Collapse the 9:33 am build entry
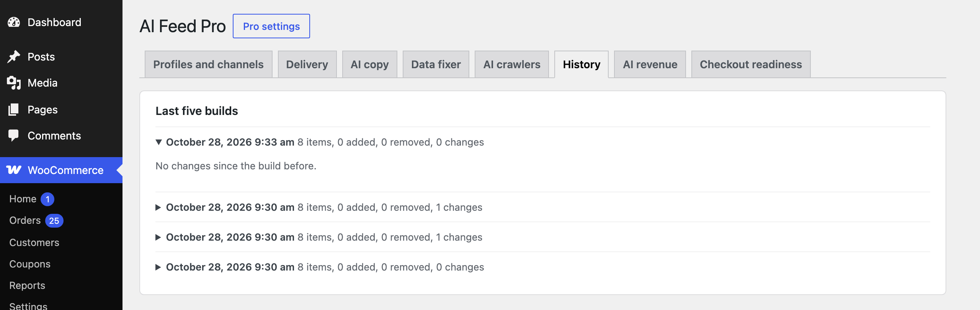Screen dimensions: 980x310 (x=158, y=142)
